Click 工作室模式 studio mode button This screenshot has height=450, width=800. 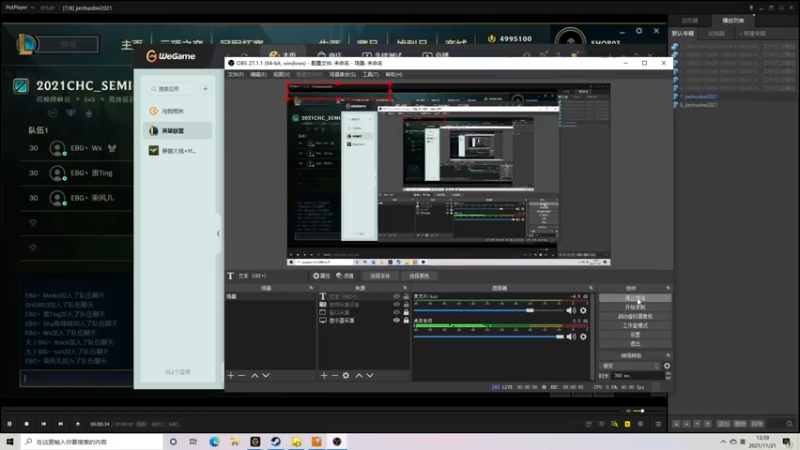635,326
